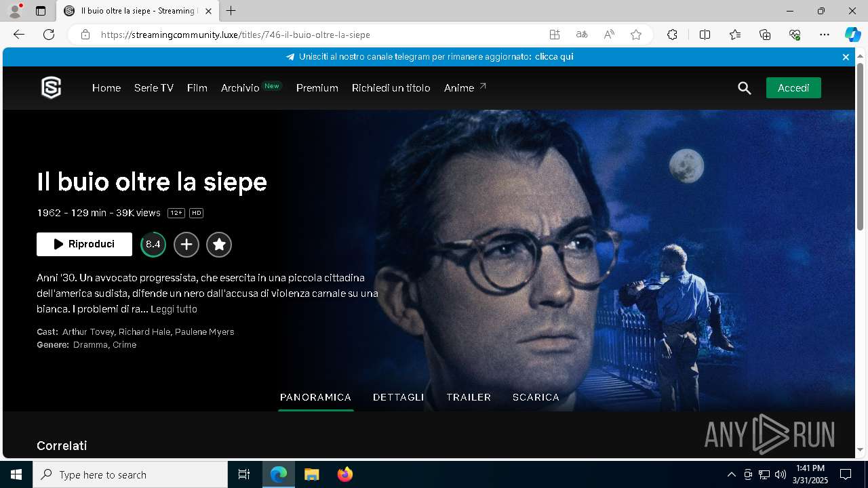Add page to favorites star icon

[x=636, y=35]
